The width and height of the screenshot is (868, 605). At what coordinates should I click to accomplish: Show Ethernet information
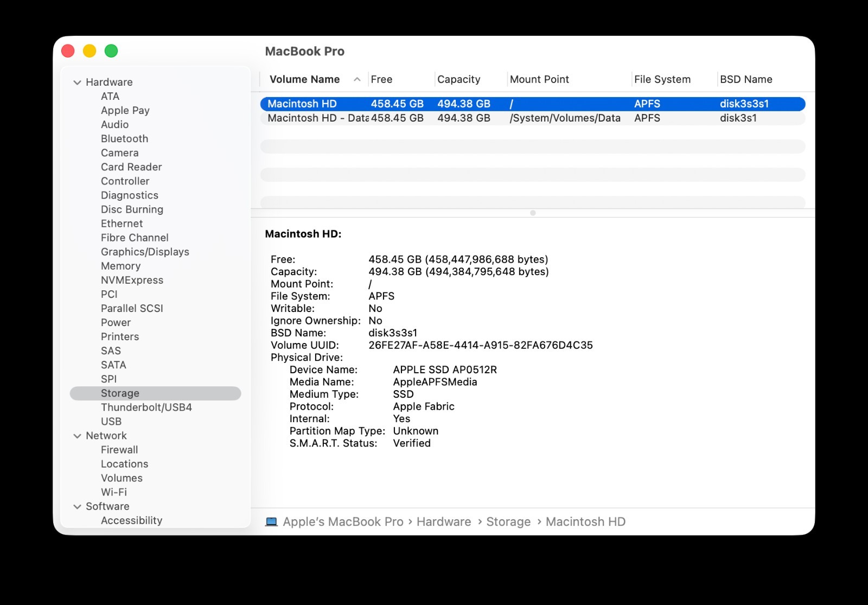pyautogui.click(x=122, y=223)
